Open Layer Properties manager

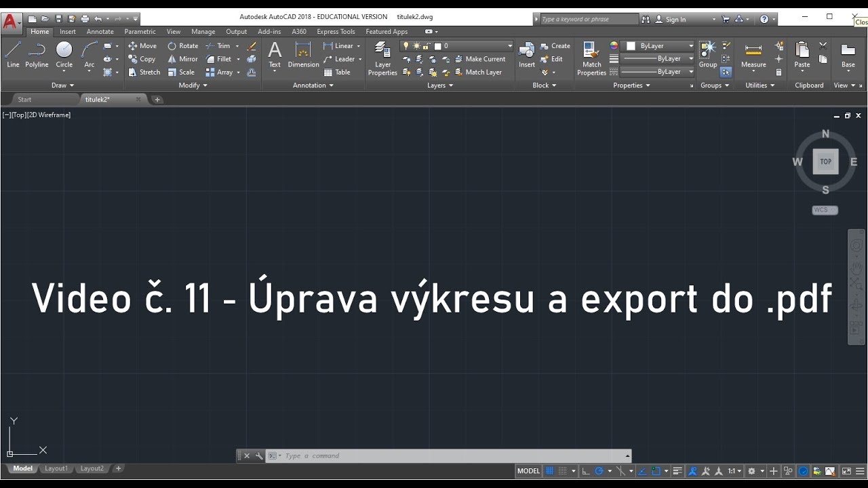click(x=382, y=58)
